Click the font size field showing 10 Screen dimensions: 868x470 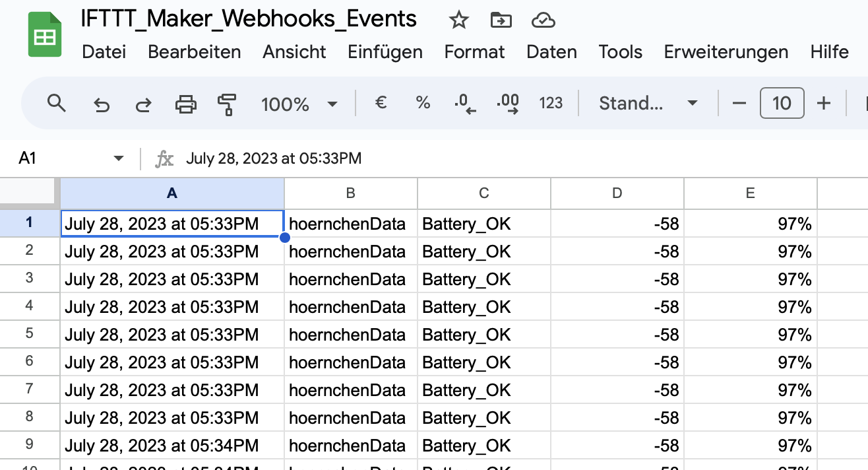(782, 103)
